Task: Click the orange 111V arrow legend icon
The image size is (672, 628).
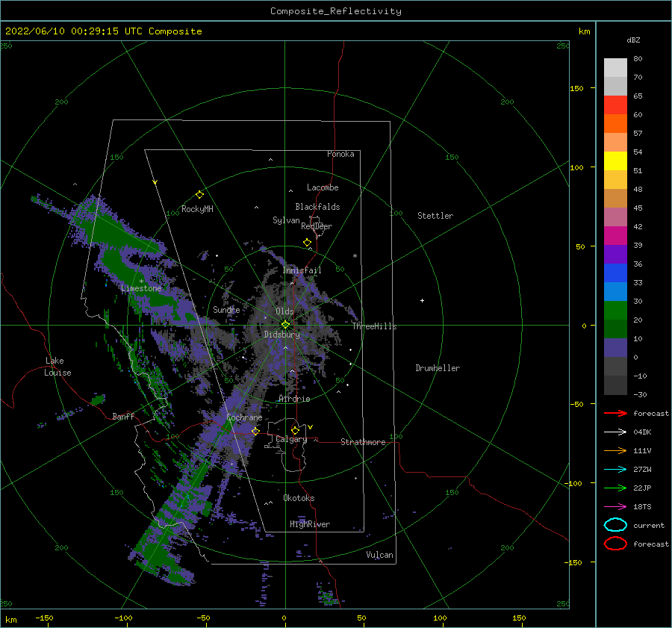Action: tap(615, 450)
